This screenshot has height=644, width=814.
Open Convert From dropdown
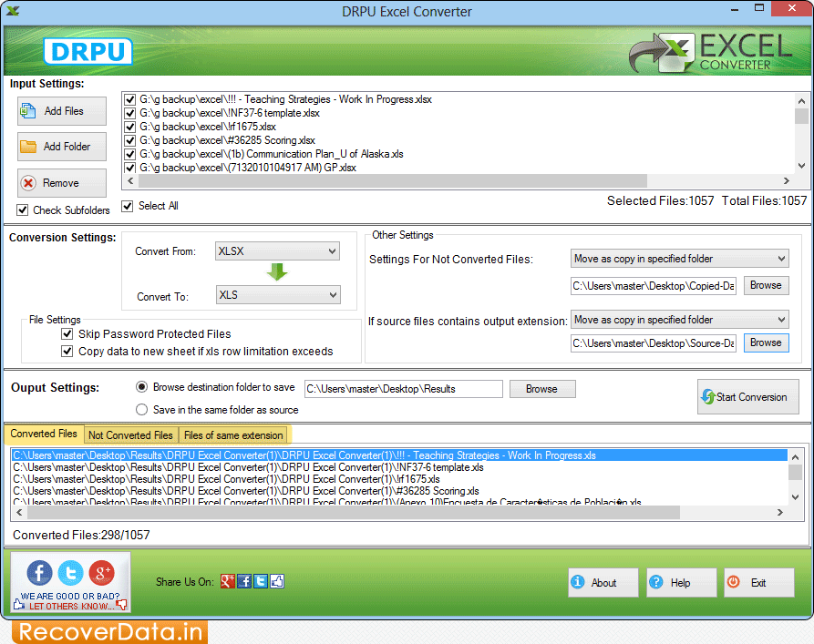click(x=278, y=251)
